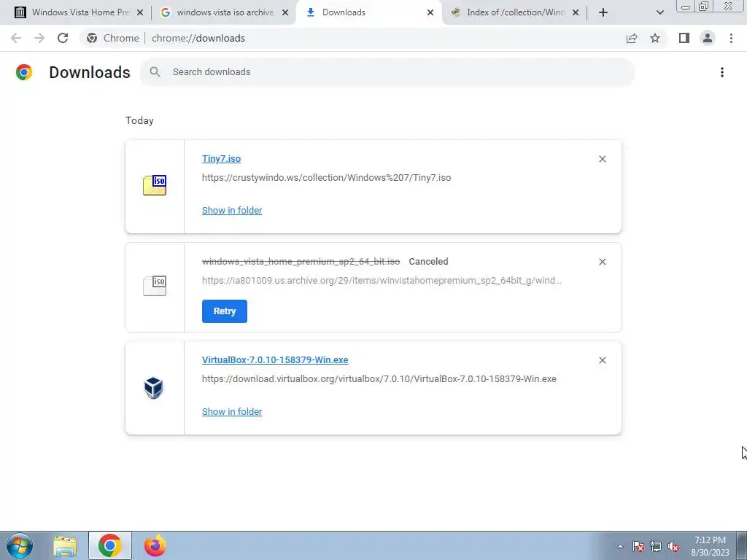Open the side panel icon
Image resolution: width=747 pixels, height=560 pixels.
(684, 38)
